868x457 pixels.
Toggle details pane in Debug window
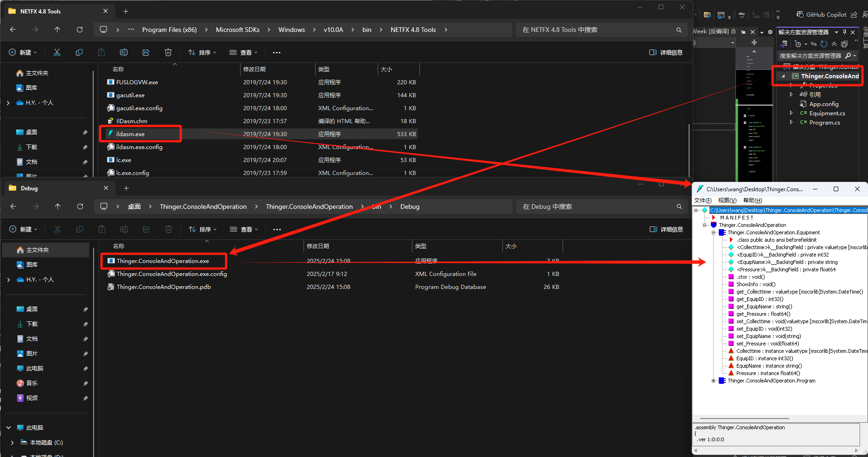(666, 229)
